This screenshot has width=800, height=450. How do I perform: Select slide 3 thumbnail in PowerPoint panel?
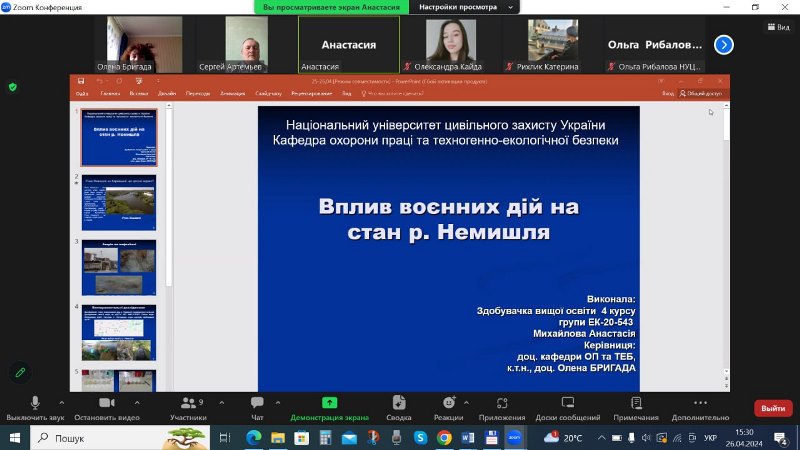pyautogui.click(x=118, y=267)
